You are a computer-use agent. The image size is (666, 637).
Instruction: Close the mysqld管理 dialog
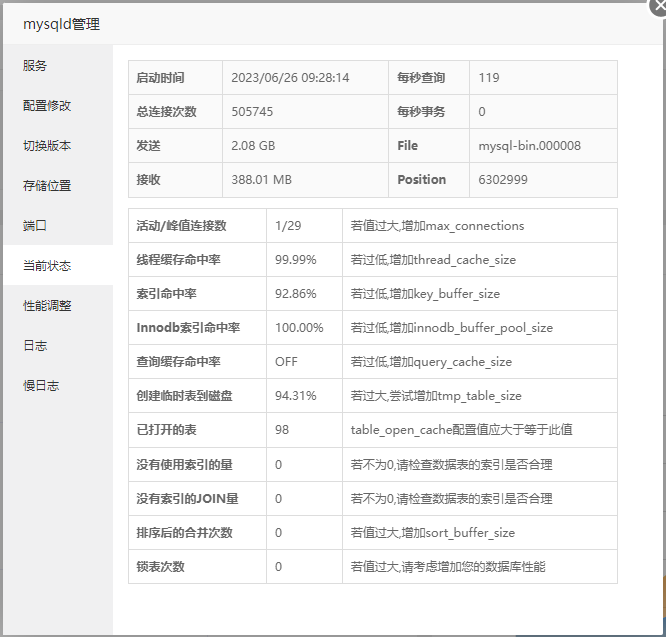[x=658, y=6]
